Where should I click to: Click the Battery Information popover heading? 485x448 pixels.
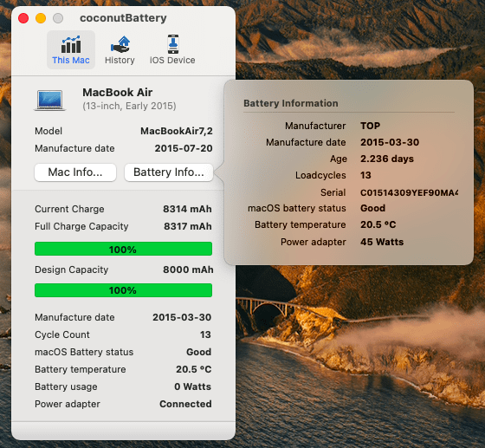[291, 103]
